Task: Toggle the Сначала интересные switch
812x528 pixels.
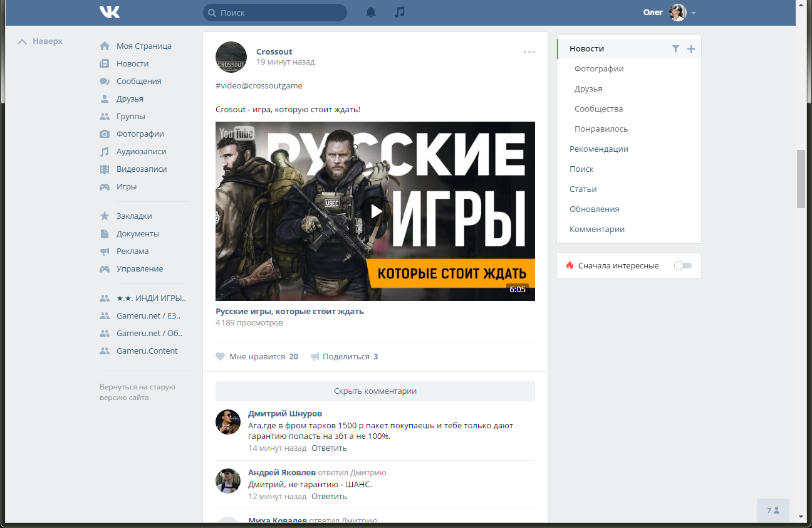Action: pyautogui.click(x=683, y=265)
